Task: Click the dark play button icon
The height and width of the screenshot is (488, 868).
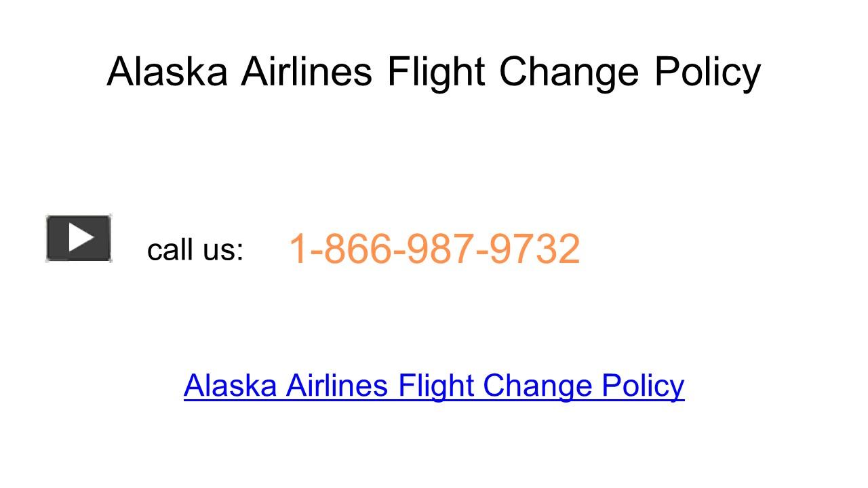Action: 79,238
